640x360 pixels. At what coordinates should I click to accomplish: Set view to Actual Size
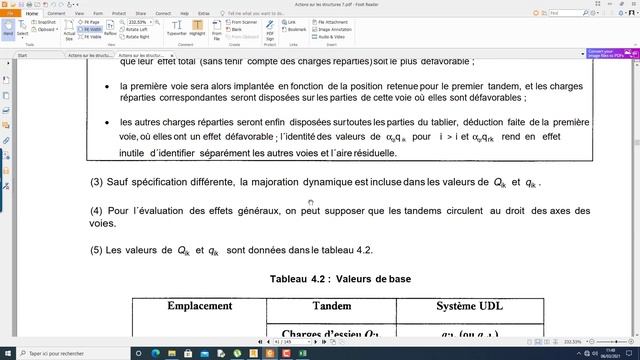69,30
